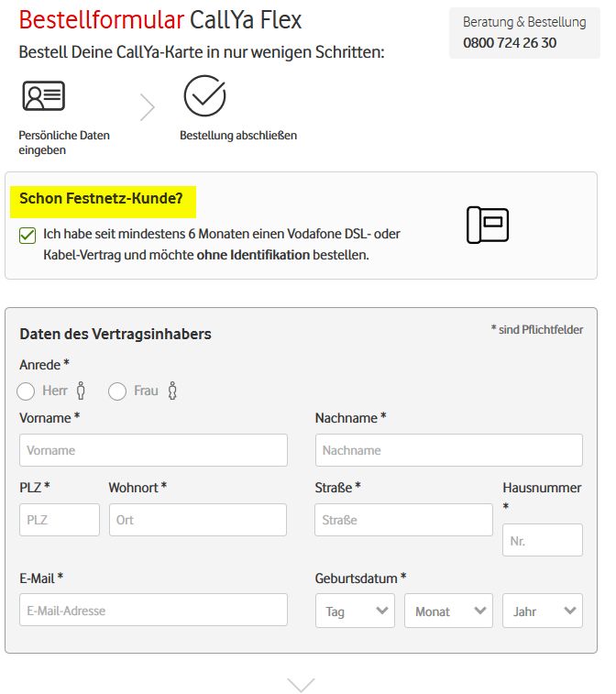Expand the section with bottom chevron
Image resolution: width=616 pixels, height=694 pixels.
click(x=301, y=684)
